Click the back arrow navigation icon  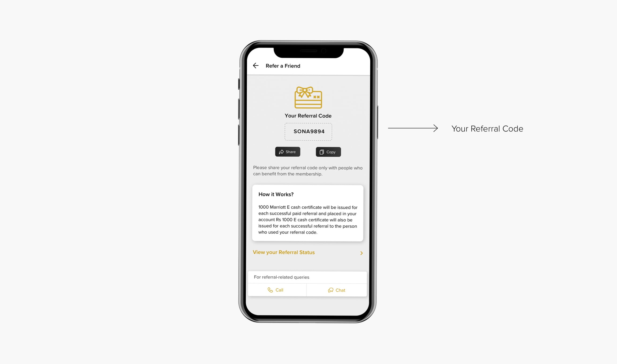[x=256, y=66]
